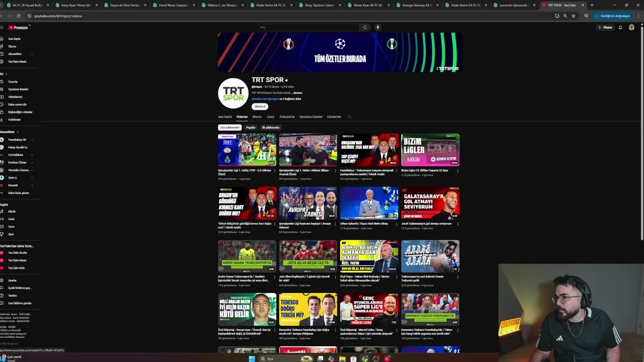The image size is (644, 362).
Task: Open Oyun gaming section under Keşfet
Action: 11,226
